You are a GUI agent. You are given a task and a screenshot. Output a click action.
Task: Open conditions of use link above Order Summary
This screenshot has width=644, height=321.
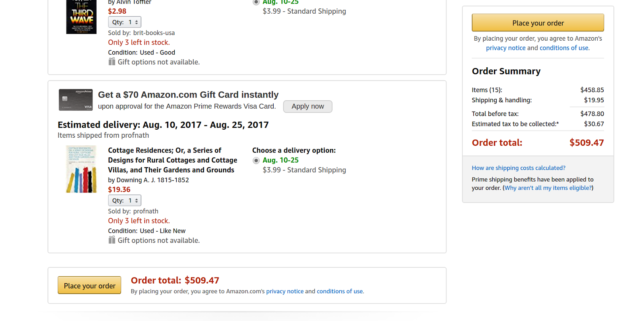(564, 48)
